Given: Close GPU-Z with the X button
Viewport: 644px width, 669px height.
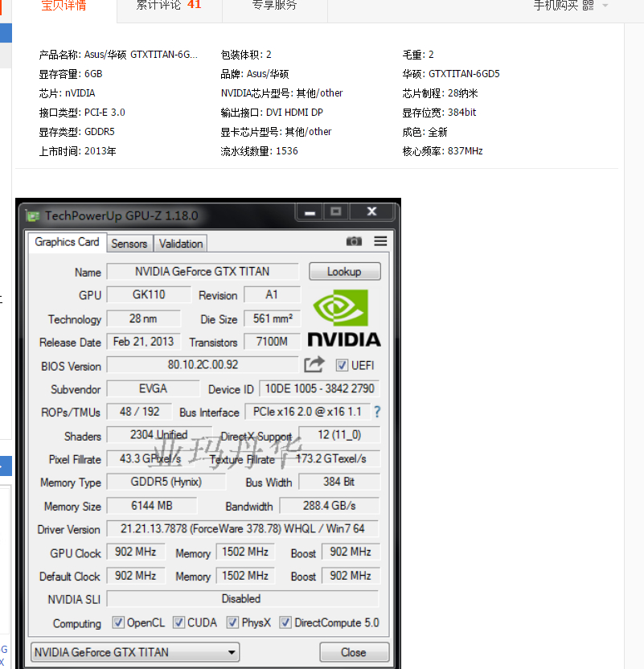Looking at the screenshot, I should click(372, 211).
